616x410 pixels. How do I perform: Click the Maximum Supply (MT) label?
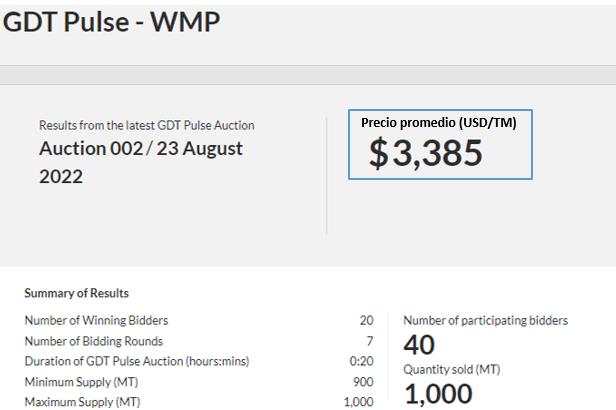83,402
